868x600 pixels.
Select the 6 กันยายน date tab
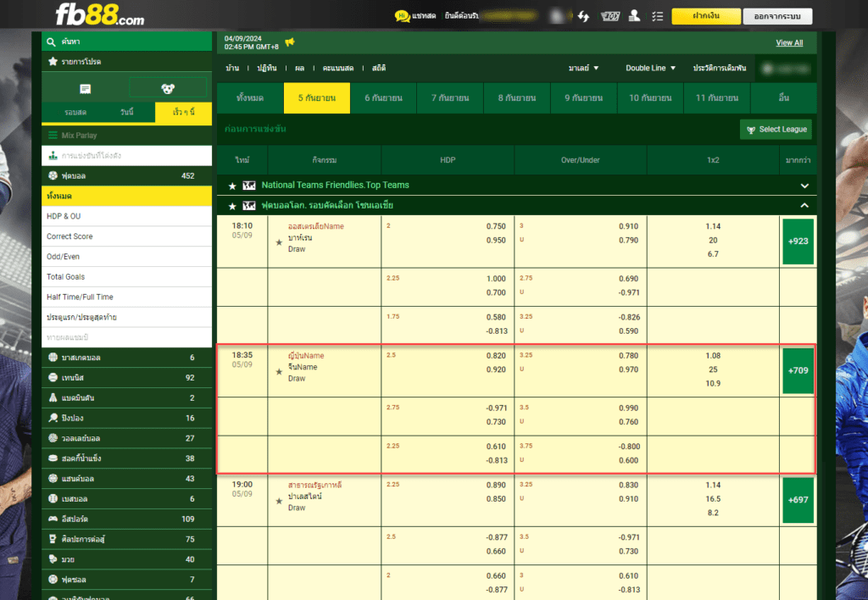tap(384, 98)
